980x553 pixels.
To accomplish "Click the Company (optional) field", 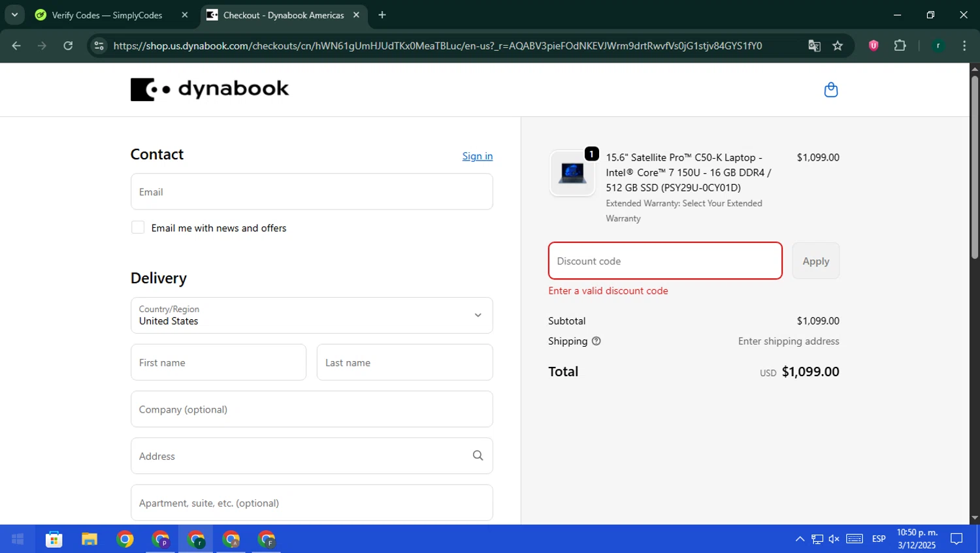I will pos(312,409).
